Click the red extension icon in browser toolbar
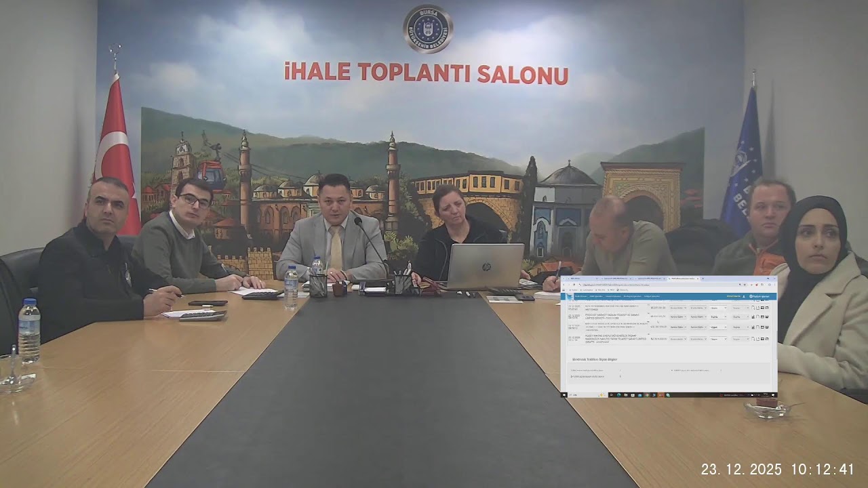This screenshot has width=868, height=488. pos(757,285)
